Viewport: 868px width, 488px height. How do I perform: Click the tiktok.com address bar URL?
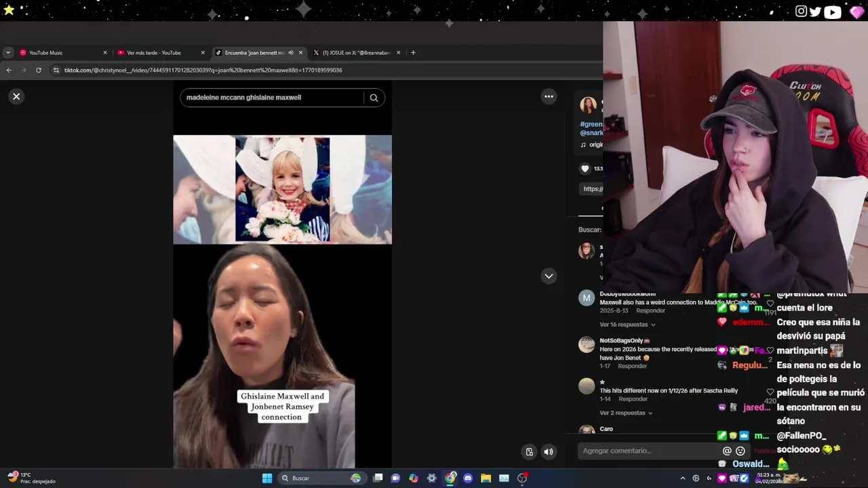(203, 70)
